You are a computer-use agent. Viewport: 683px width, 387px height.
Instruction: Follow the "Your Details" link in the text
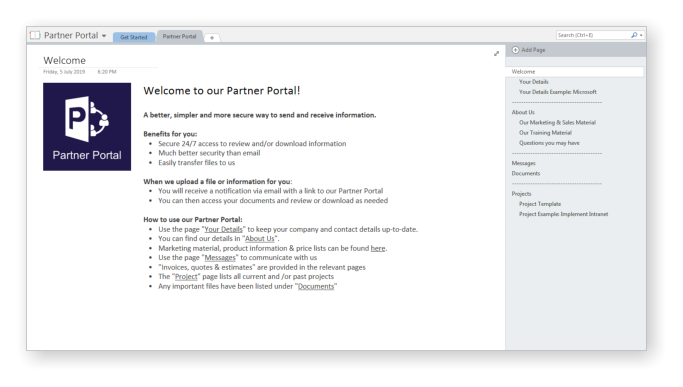(223, 229)
